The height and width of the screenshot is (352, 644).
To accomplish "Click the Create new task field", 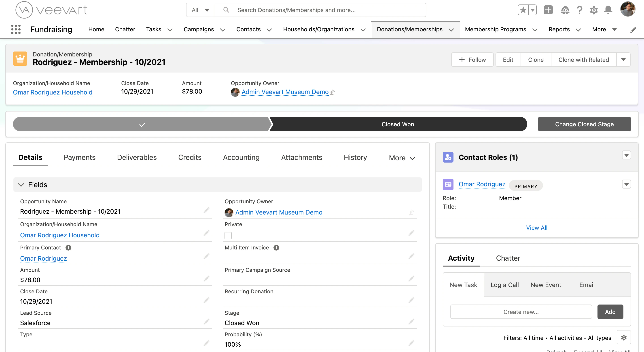I will [x=521, y=312].
